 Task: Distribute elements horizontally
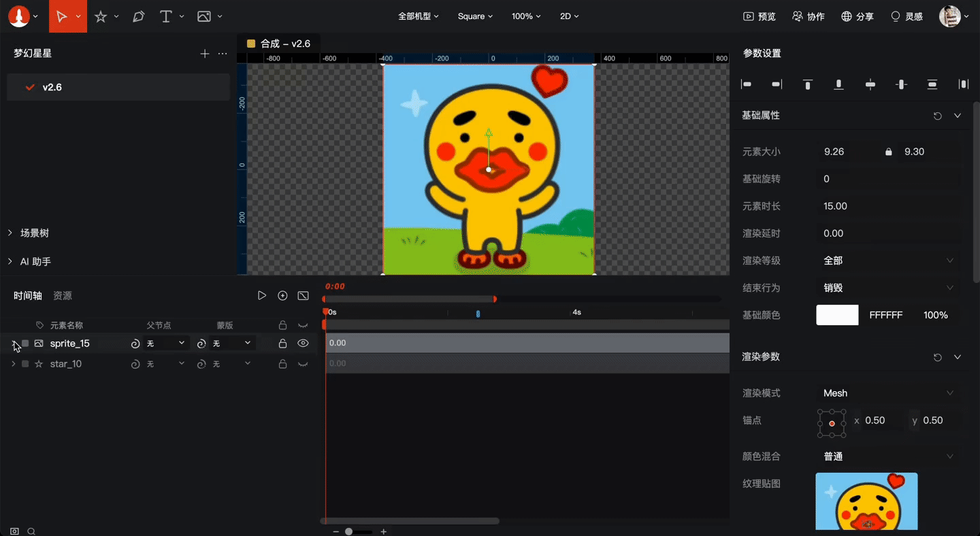964,84
